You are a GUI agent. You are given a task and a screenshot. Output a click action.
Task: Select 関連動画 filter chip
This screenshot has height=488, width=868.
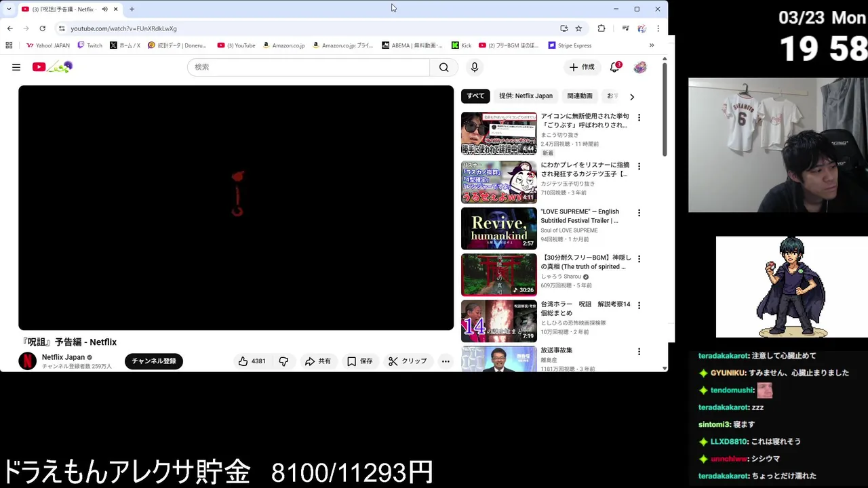point(580,96)
